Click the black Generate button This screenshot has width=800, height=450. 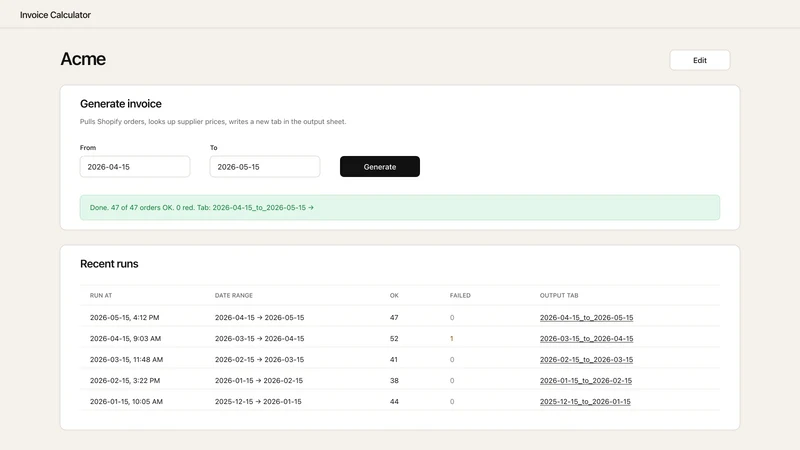pyautogui.click(x=380, y=167)
